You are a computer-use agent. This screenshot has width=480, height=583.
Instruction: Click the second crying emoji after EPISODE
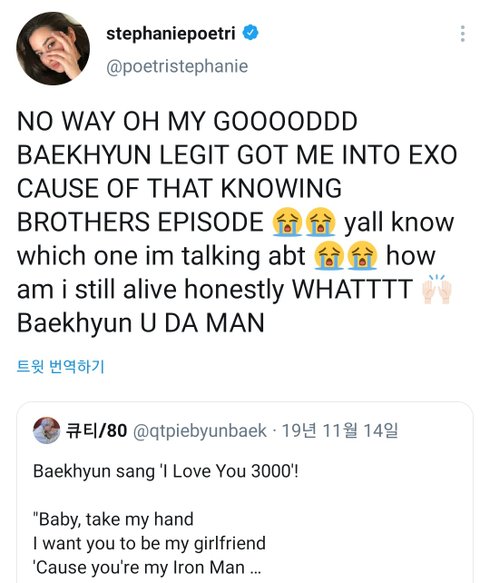coord(320,222)
